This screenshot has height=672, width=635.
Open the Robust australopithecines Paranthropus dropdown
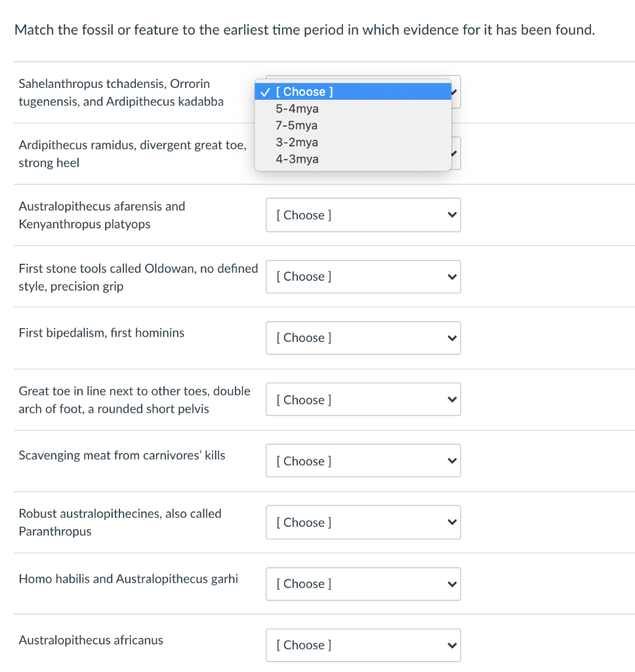click(363, 522)
